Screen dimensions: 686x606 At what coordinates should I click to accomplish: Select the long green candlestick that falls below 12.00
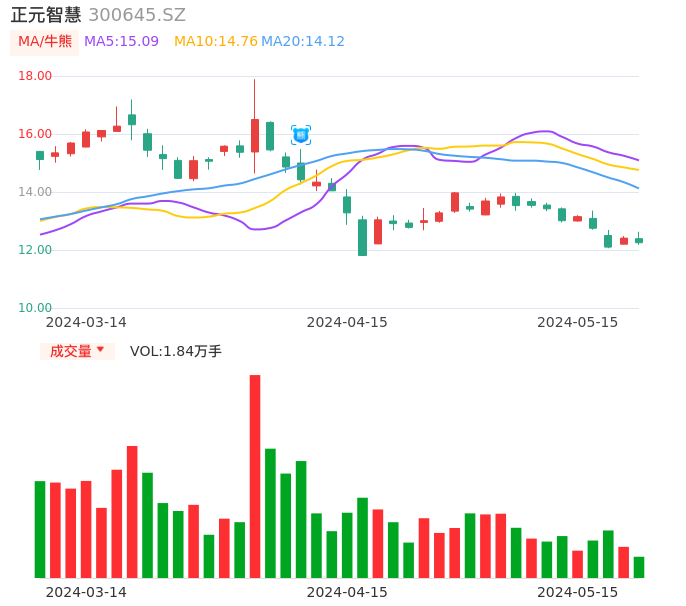tap(362, 237)
